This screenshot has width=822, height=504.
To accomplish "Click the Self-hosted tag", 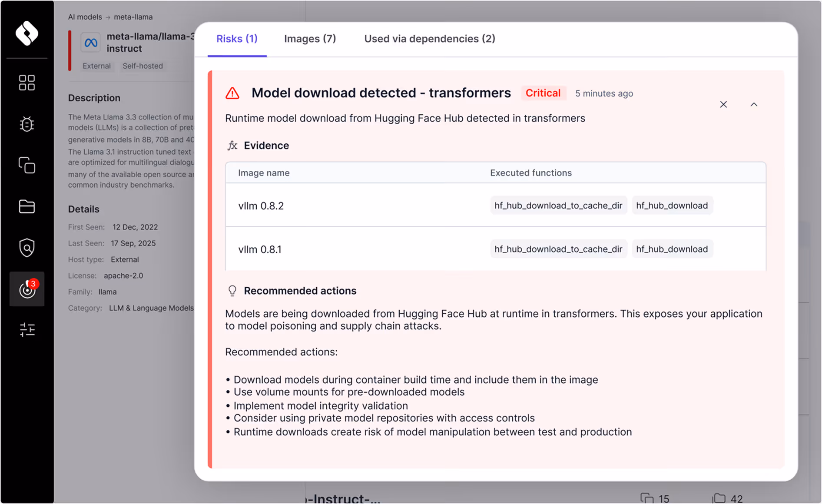I will coord(143,66).
